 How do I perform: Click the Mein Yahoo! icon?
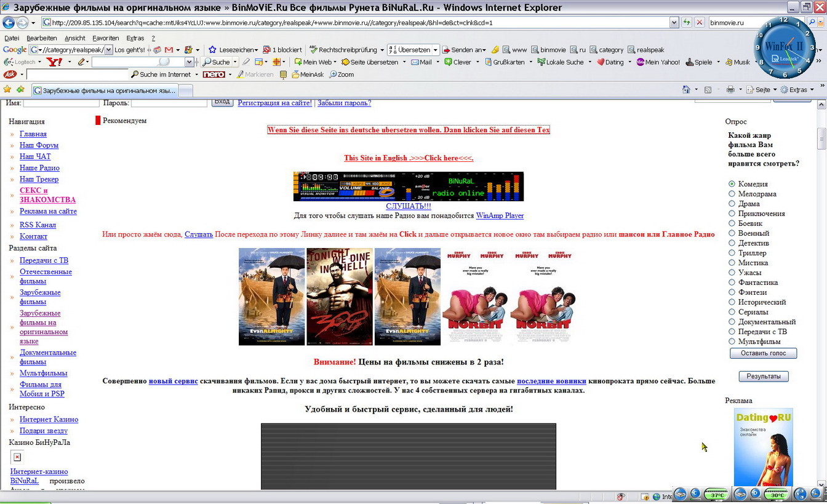click(658, 62)
